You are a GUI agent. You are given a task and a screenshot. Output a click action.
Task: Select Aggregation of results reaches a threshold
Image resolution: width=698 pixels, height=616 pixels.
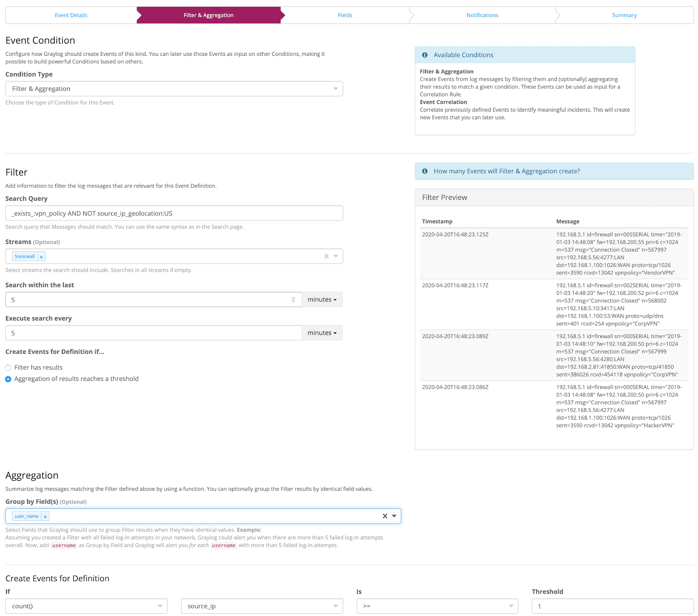[8, 379]
